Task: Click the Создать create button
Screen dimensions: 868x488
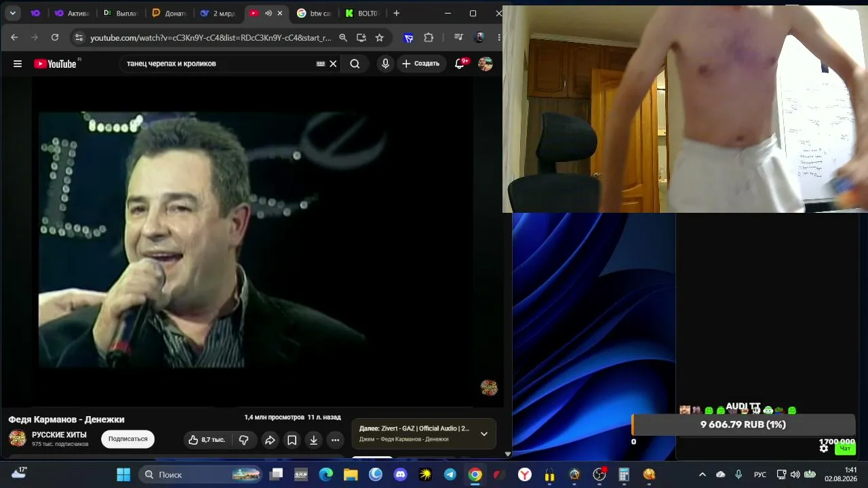Action: [x=420, y=64]
